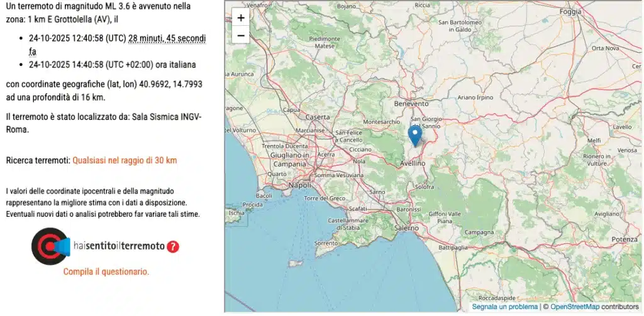Image resolution: width=644 pixels, height=316 pixels.
Task: Open the OpenStreetMap attribution link
Action: click(x=573, y=307)
